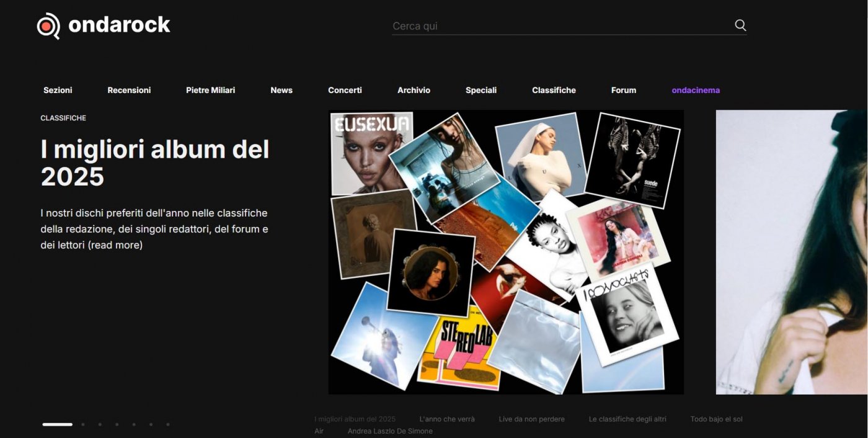Viewport: 868px width, 438px height.
Task: Open the Speciali menu
Action: pyautogui.click(x=481, y=90)
